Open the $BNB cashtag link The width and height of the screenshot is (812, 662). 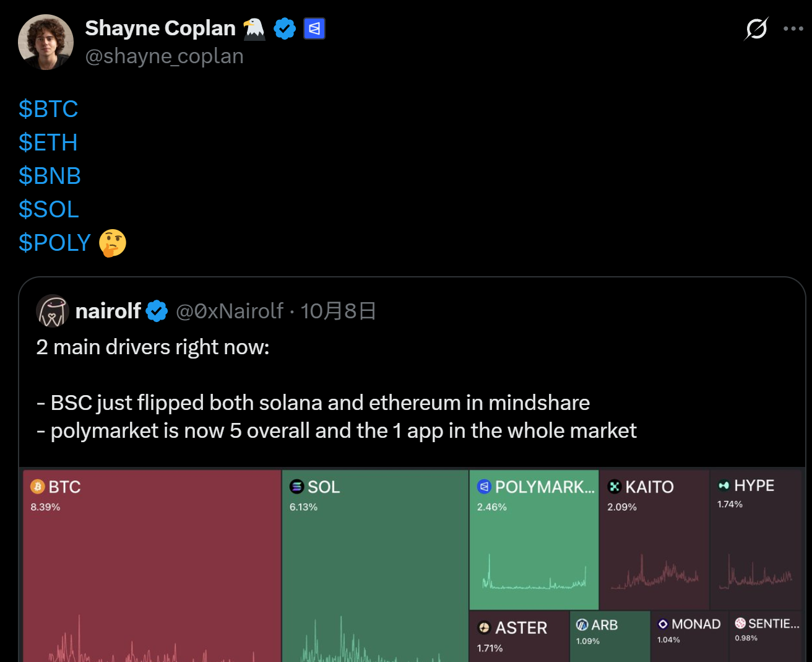[50, 176]
